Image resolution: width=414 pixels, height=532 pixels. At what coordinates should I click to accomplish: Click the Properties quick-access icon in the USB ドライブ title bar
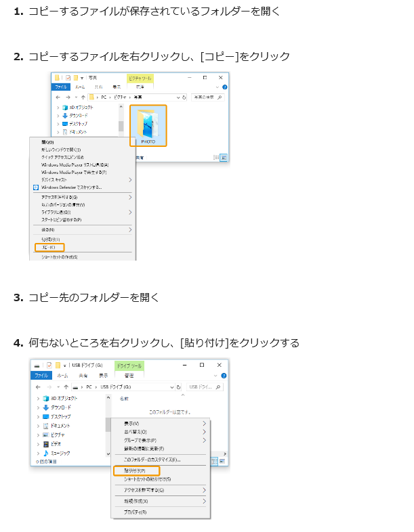coord(49,365)
